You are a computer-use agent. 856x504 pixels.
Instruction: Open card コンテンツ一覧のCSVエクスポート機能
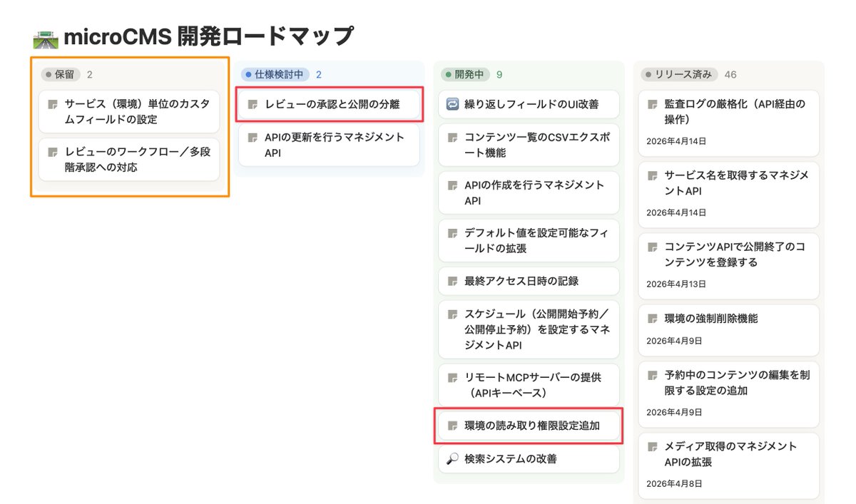[x=529, y=145]
